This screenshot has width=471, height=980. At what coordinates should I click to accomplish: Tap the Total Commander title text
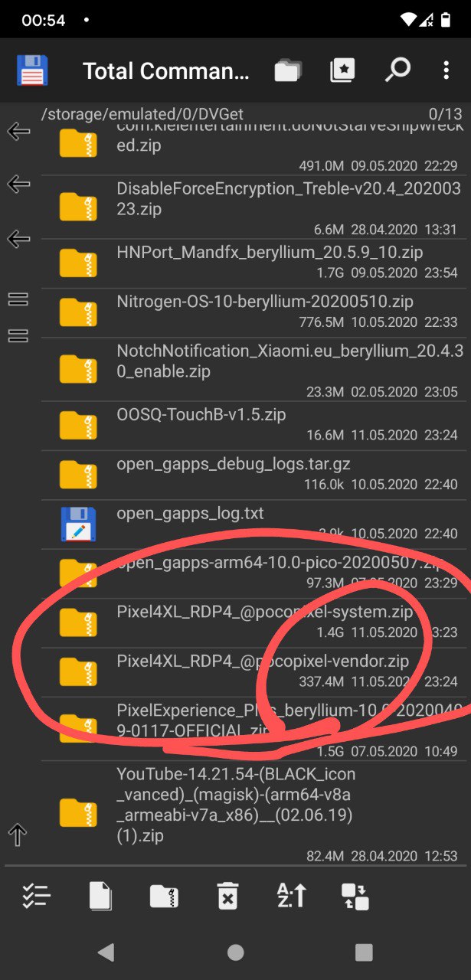166,71
